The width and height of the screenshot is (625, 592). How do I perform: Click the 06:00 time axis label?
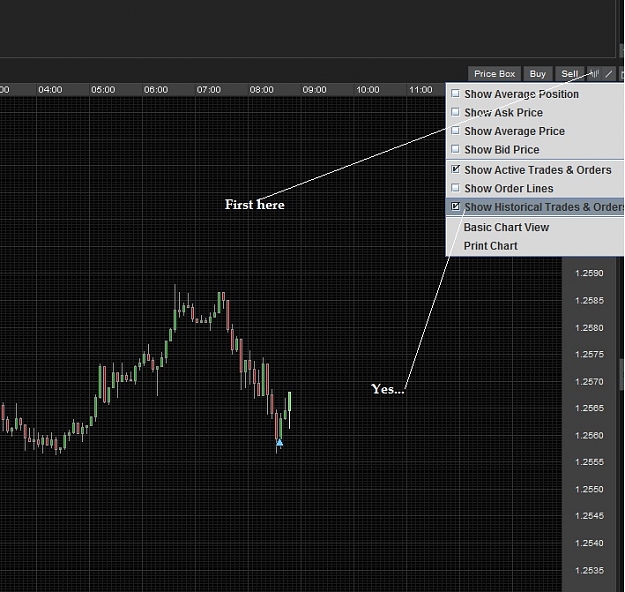pyautogui.click(x=156, y=90)
